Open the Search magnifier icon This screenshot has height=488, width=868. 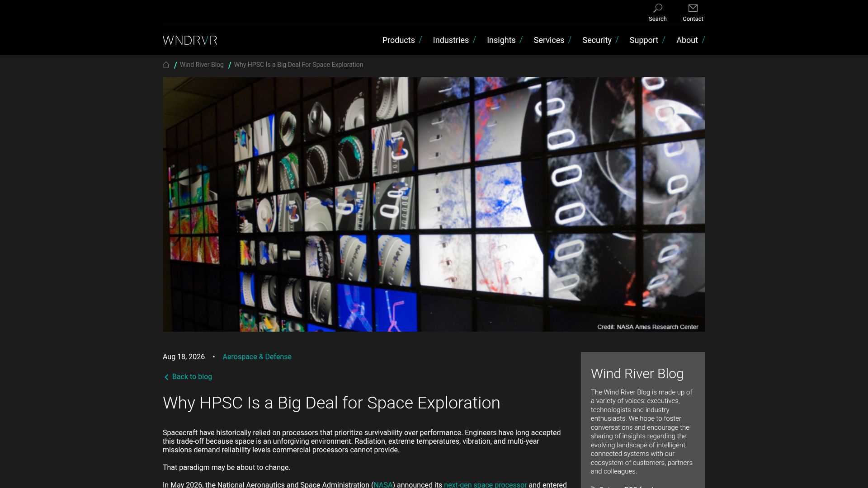[x=657, y=9]
